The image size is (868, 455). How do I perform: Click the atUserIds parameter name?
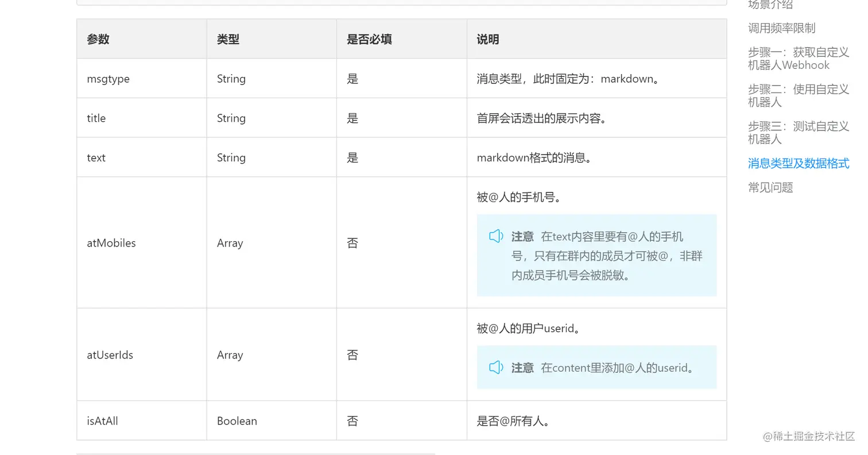pos(110,355)
